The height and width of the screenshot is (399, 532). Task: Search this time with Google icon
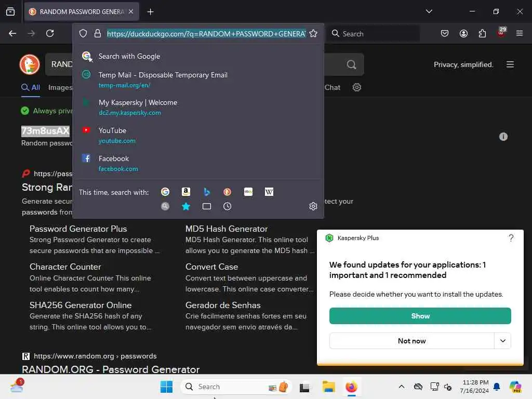coord(165,192)
